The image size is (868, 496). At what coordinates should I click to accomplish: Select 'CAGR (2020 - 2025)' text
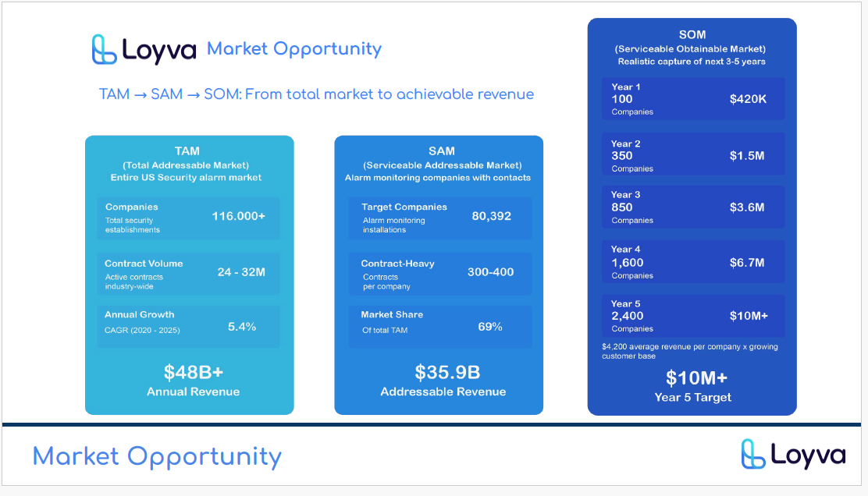(x=142, y=330)
